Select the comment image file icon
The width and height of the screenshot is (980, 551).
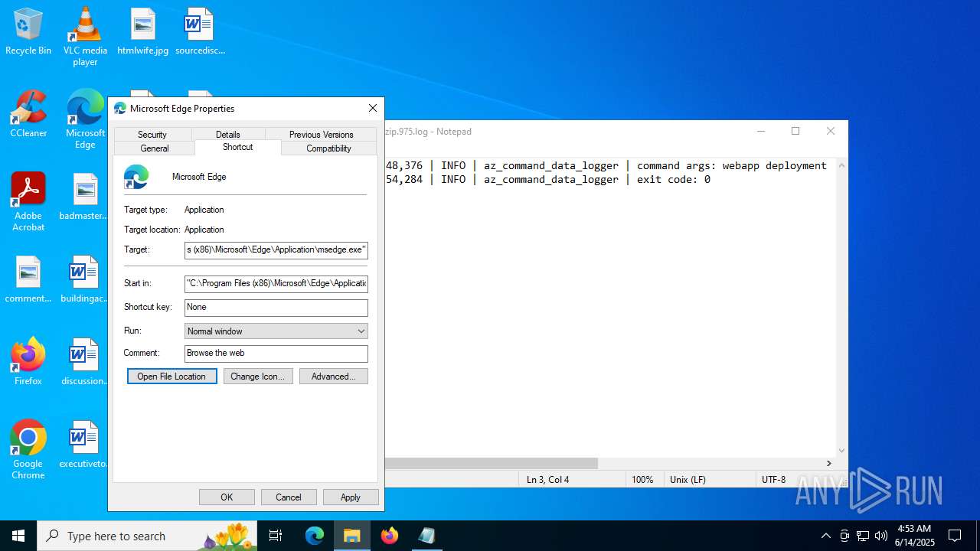28,280
